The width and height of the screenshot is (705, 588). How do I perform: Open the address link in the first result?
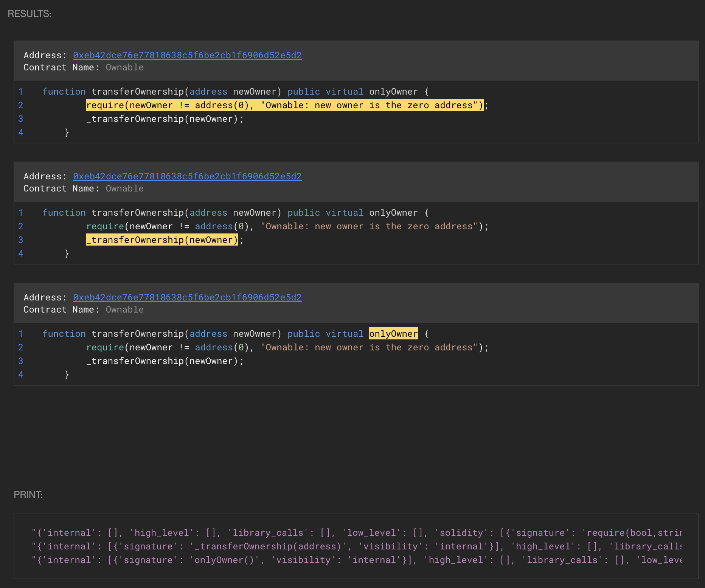click(187, 55)
